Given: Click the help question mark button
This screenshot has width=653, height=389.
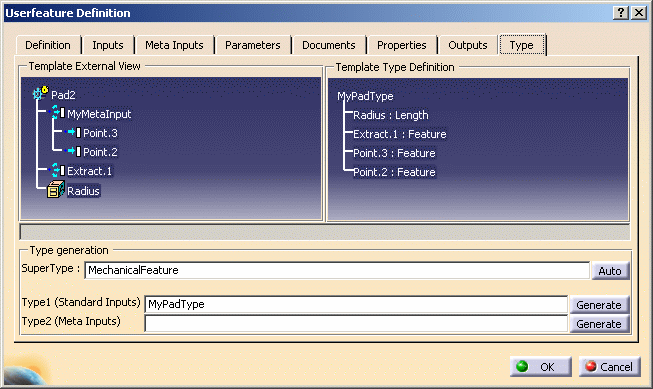Looking at the screenshot, I should (621, 12).
